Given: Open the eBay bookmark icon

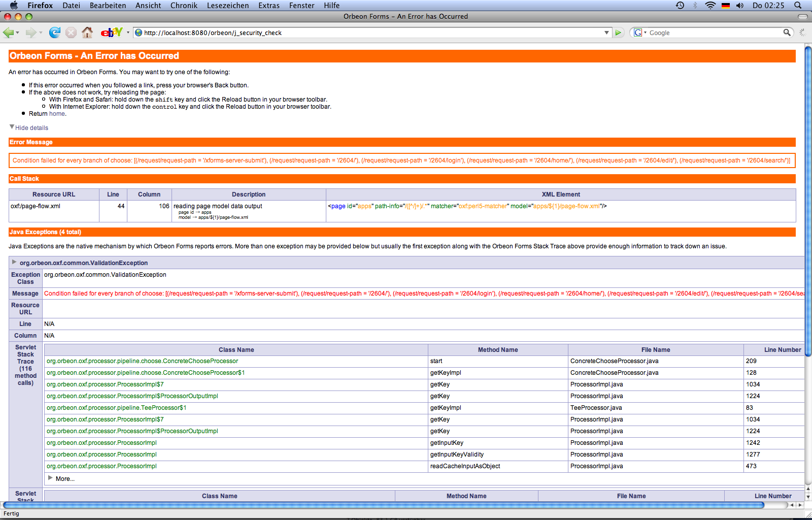Looking at the screenshot, I should tap(111, 32).
